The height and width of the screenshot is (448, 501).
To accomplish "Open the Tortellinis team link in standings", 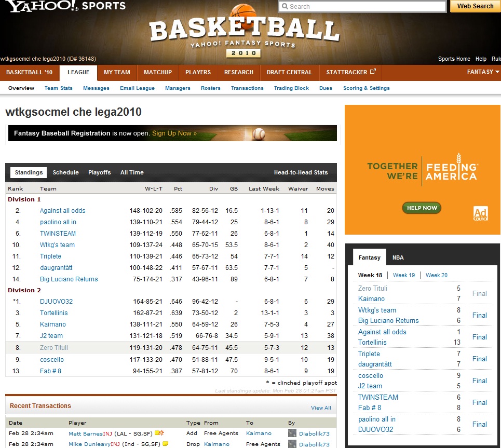I will 54,313.
